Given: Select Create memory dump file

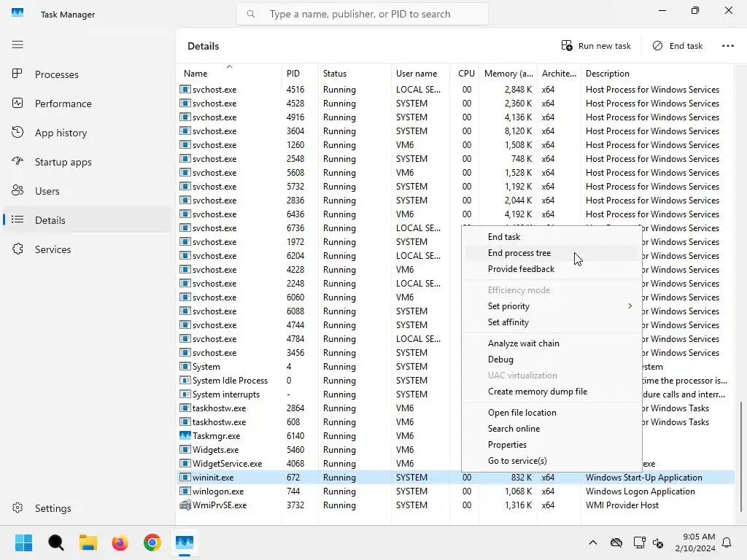Looking at the screenshot, I should pyautogui.click(x=551, y=392).
